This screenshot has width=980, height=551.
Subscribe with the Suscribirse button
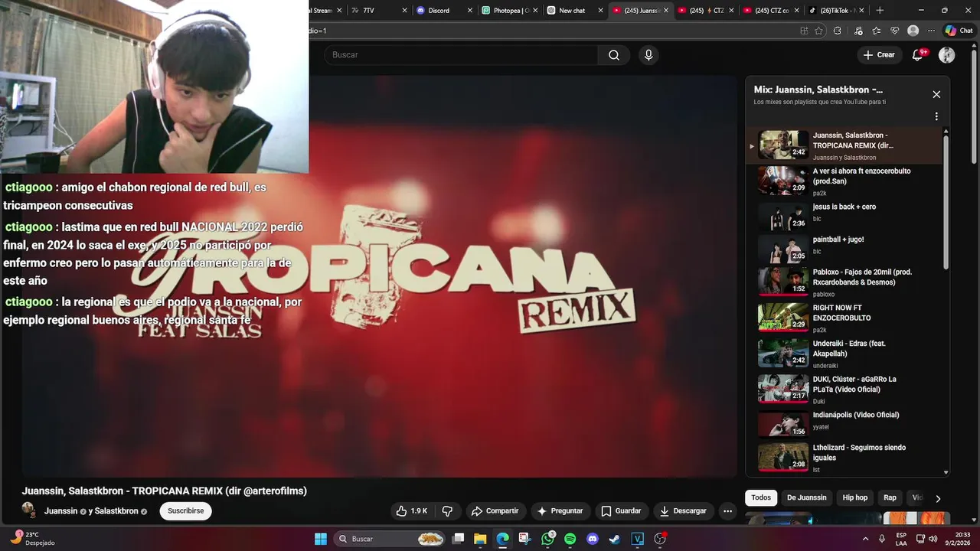[185, 511]
